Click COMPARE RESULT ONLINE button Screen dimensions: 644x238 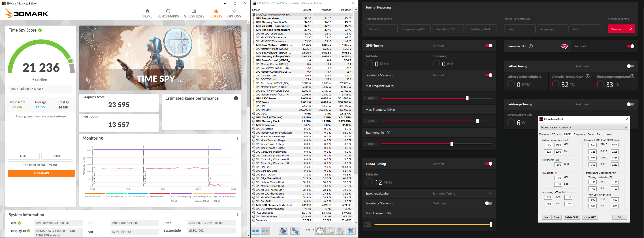point(41,165)
